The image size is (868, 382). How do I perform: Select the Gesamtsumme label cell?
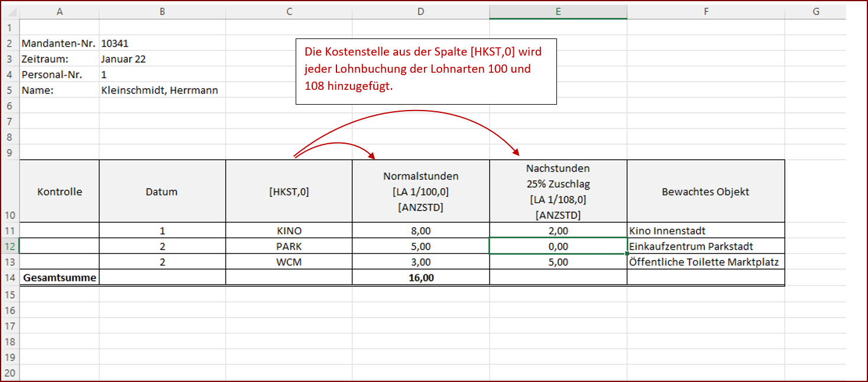pyautogui.click(x=59, y=277)
